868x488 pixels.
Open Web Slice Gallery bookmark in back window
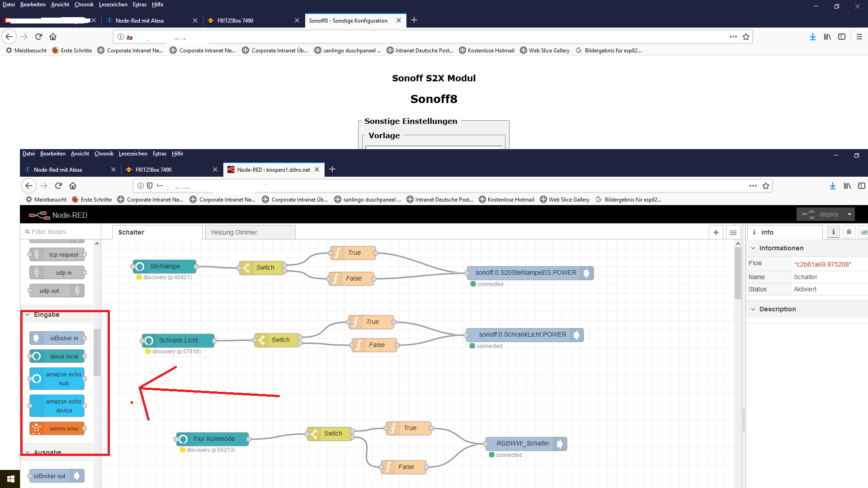click(x=545, y=50)
